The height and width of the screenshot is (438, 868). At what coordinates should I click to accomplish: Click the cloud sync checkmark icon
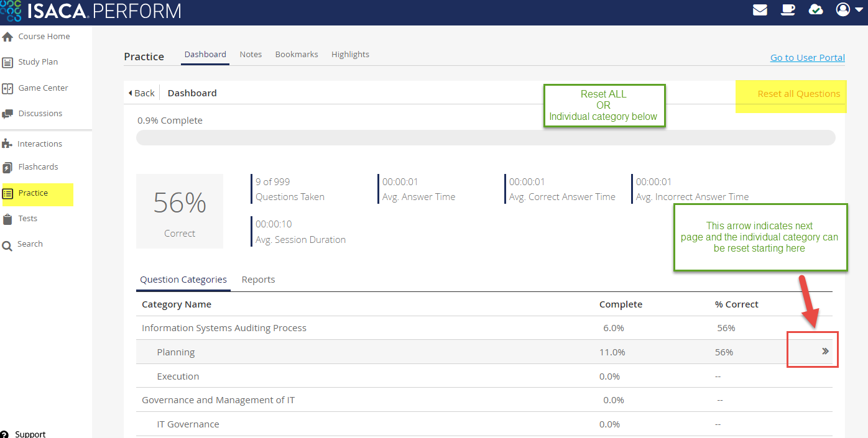[815, 10]
